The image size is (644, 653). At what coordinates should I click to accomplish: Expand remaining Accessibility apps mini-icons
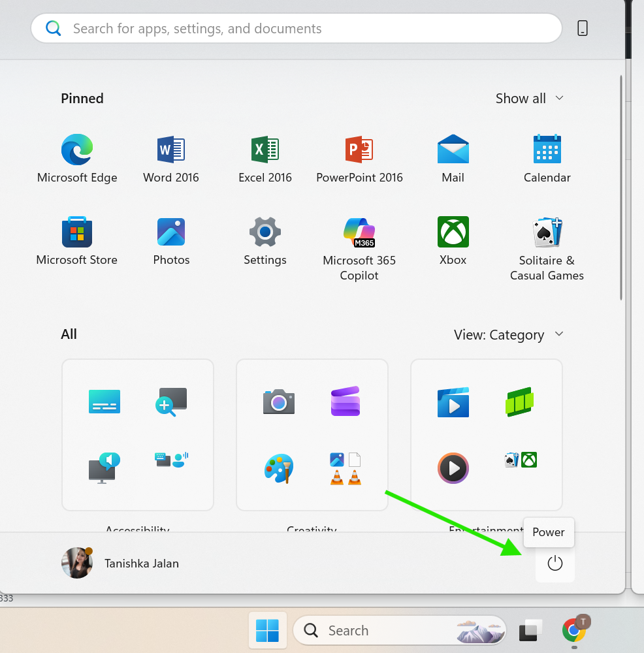171,460
